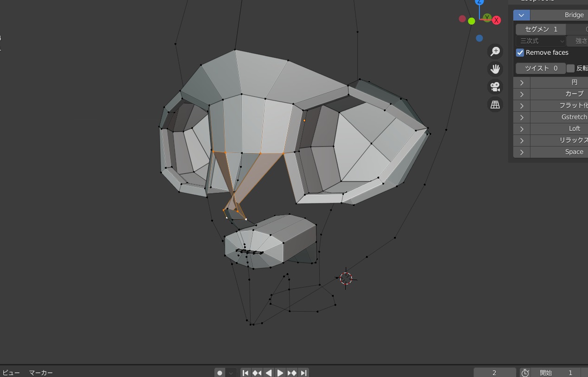The height and width of the screenshot is (377, 588).
Task: Click the zoom viewport magnifier icon
Action: (496, 51)
